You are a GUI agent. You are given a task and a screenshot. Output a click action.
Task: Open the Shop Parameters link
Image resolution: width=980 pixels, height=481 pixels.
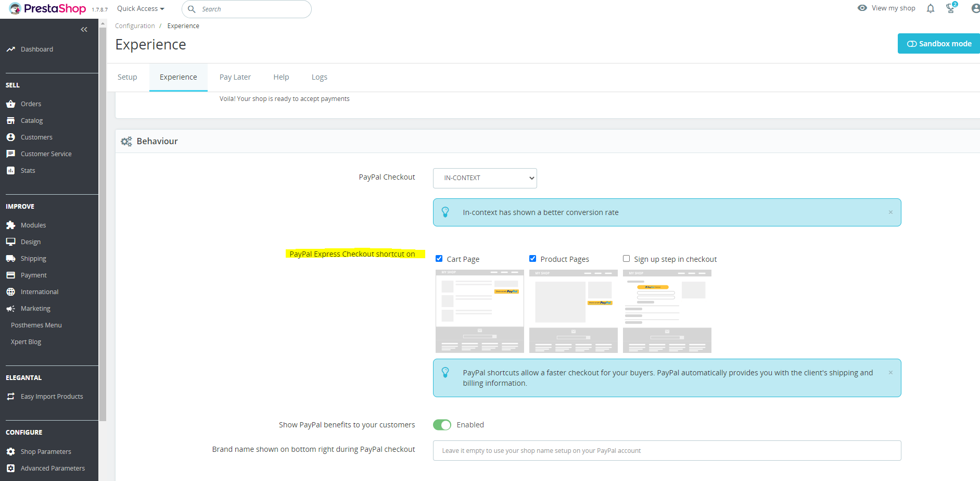click(x=46, y=452)
